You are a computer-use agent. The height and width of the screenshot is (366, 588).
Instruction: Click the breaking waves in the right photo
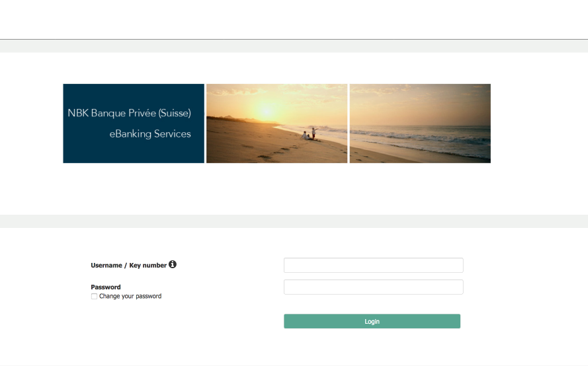[420, 137]
